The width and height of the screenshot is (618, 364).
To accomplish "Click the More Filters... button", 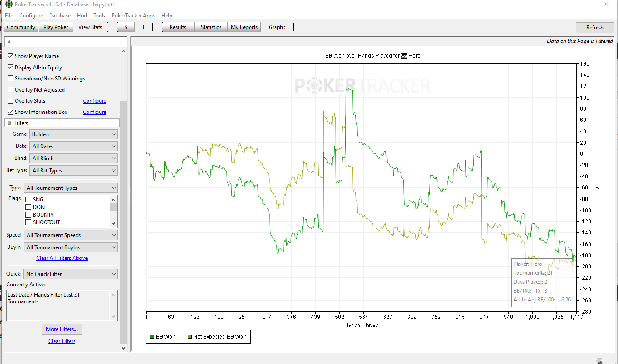I will click(x=62, y=329).
